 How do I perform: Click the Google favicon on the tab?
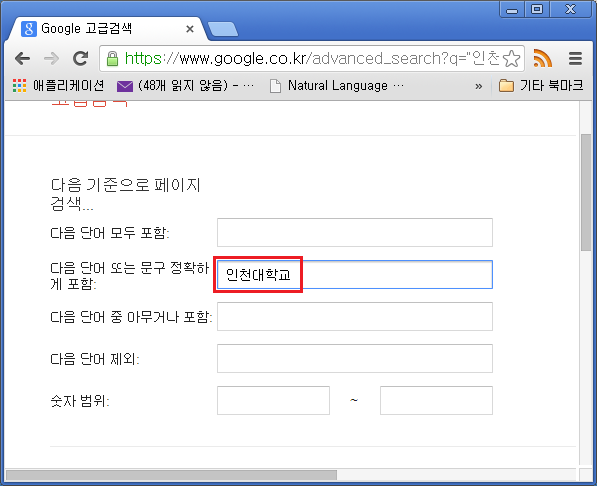tap(29, 29)
